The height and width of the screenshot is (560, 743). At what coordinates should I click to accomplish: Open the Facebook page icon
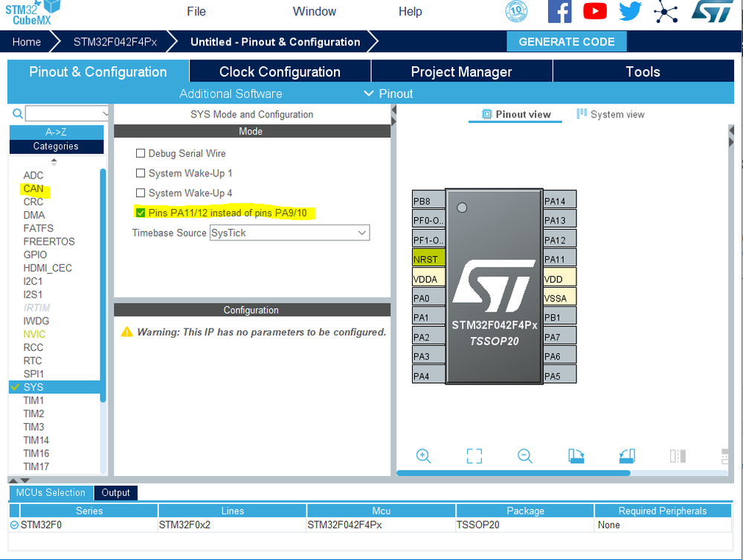[559, 11]
